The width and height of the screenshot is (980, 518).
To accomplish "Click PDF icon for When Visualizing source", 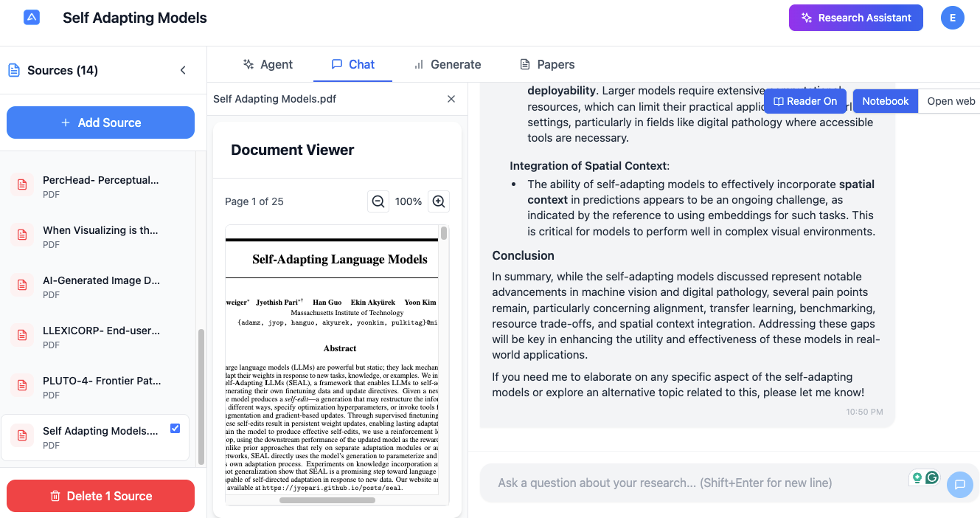I will 22,235.
